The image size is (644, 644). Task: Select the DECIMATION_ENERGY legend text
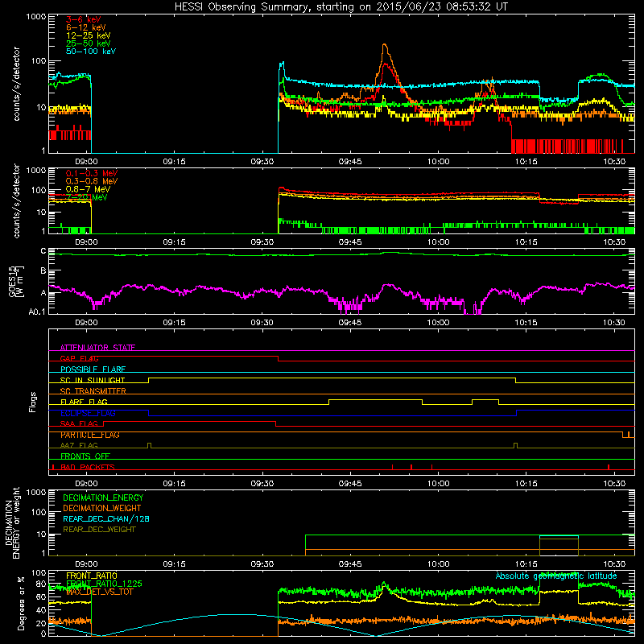coord(103,497)
